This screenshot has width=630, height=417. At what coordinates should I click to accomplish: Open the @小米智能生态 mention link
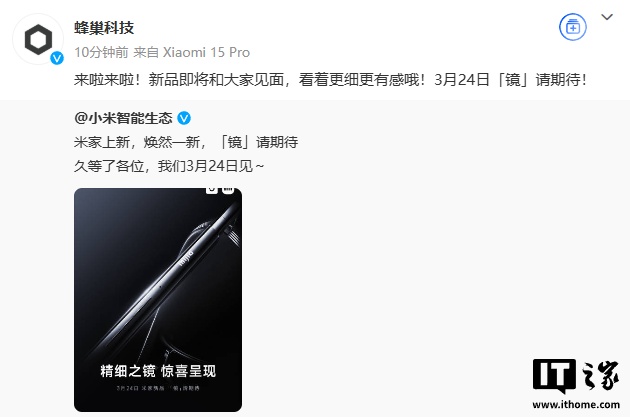123,118
